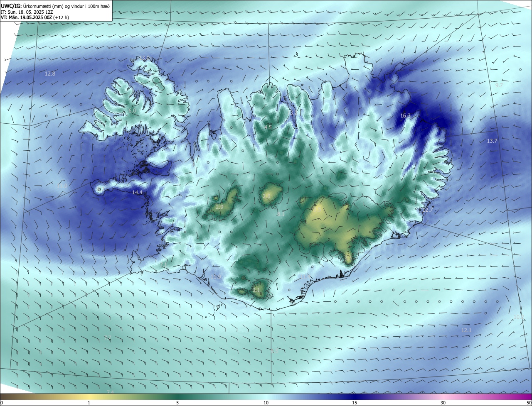Click legend tick label 5

(x=177, y=403)
